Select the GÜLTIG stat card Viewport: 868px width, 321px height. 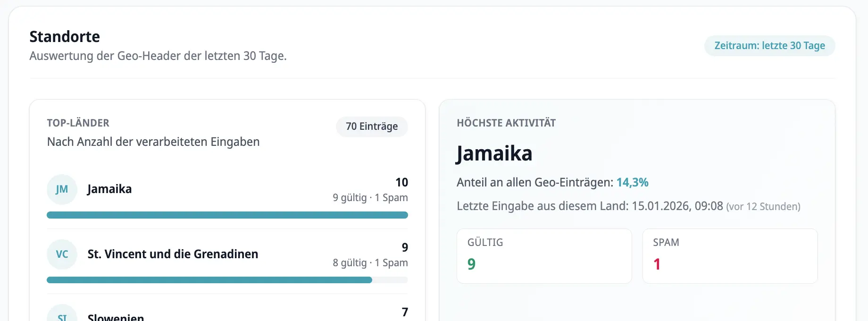[543, 256]
